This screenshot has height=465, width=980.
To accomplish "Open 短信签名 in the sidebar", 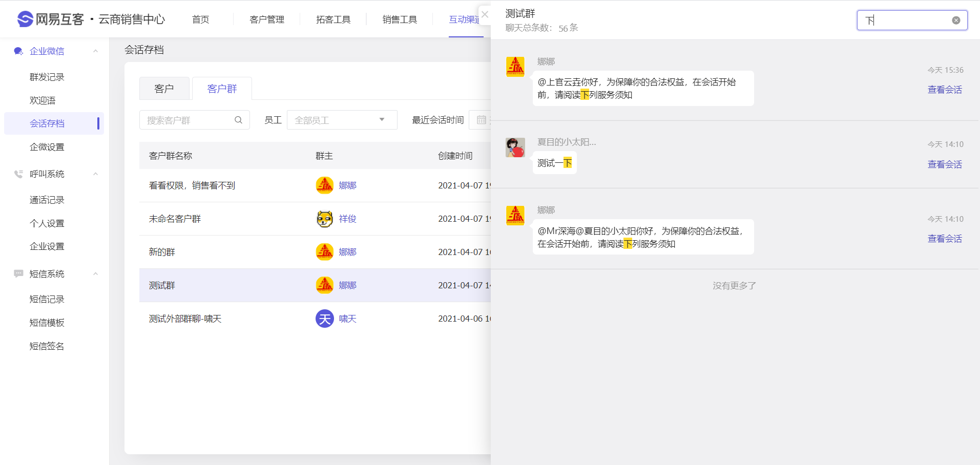I will click(47, 346).
